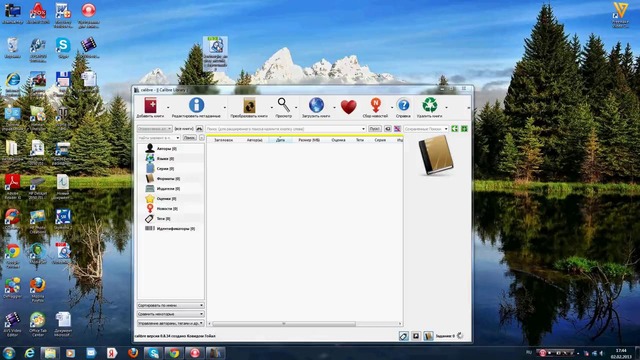
Task: Sort by Tags column header
Action: pyautogui.click(x=360, y=140)
